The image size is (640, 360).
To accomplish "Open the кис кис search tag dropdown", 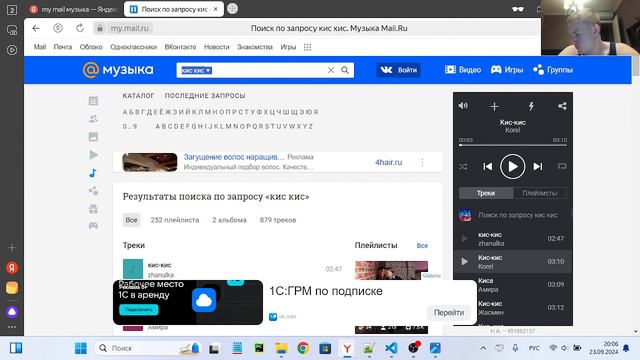I will point(196,70).
